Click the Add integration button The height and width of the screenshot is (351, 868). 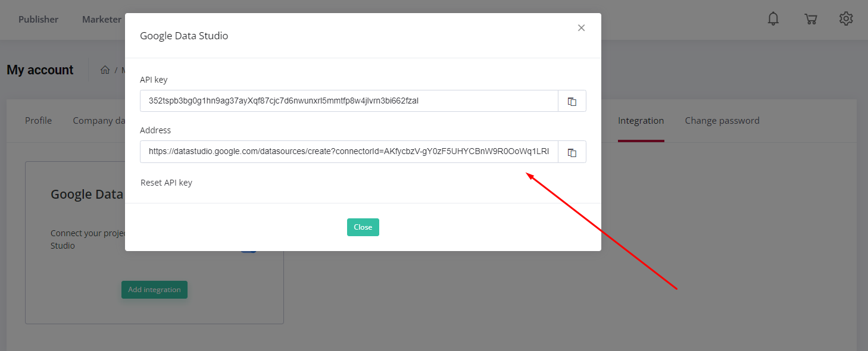154,290
